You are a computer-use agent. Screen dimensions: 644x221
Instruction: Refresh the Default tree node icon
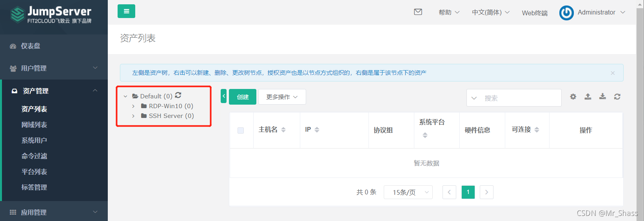coord(178,95)
